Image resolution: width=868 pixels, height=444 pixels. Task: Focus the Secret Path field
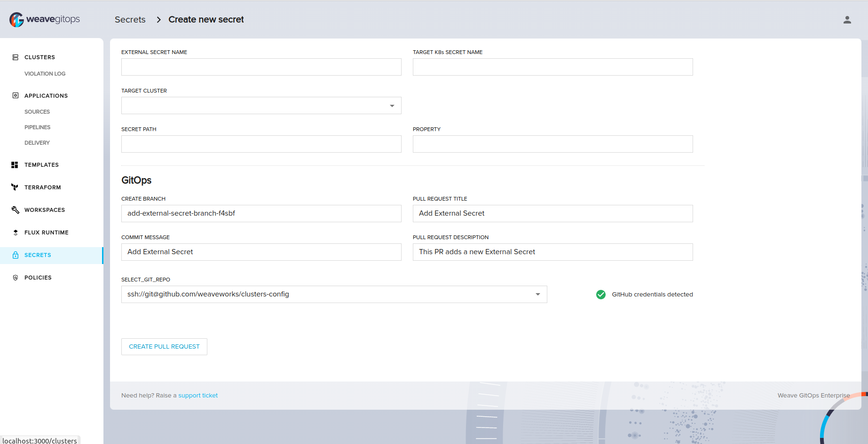(x=261, y=144)
